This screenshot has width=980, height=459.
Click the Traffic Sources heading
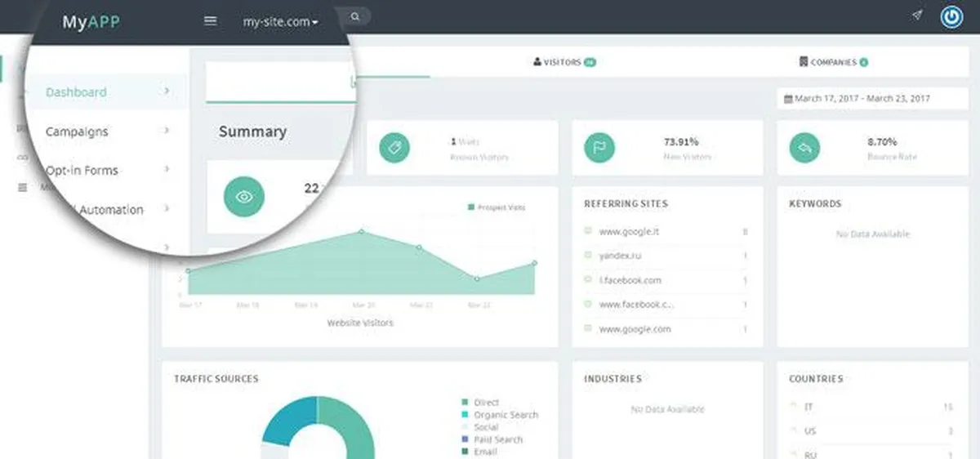click(216, 379)
